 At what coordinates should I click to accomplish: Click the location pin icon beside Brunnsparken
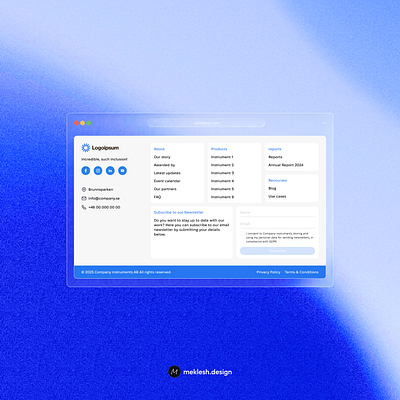(84, 189)
